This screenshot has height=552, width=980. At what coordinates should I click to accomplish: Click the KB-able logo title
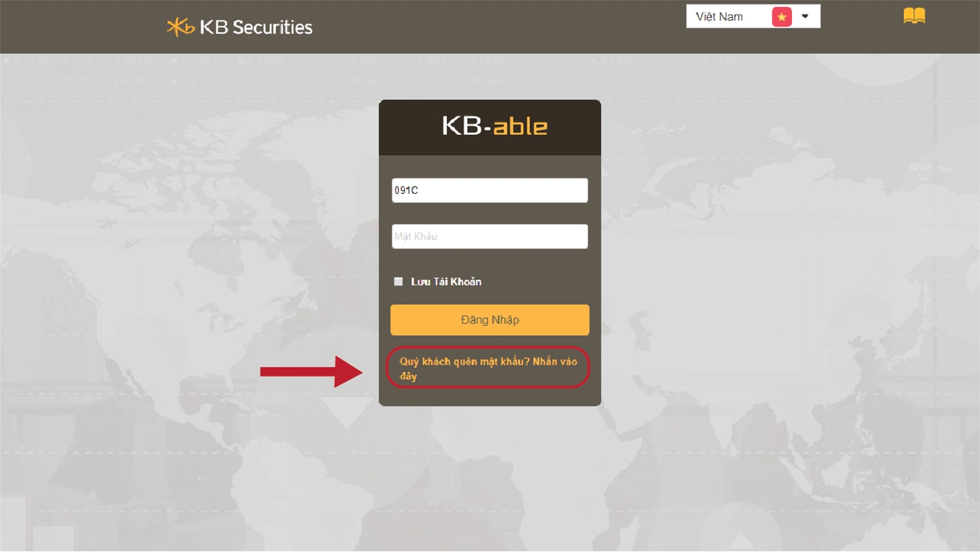coord(494,126)
